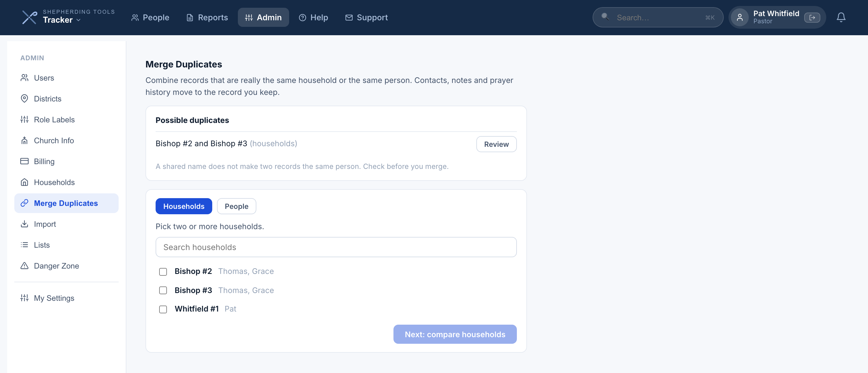Click the "Whitfield #1" household name
Image resolution: width=868 pixels, height=373 pixels.
pos(196,309)
